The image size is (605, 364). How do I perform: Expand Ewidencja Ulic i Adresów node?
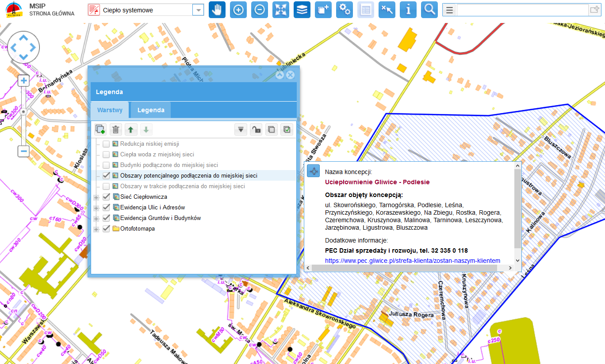[96, 208]
